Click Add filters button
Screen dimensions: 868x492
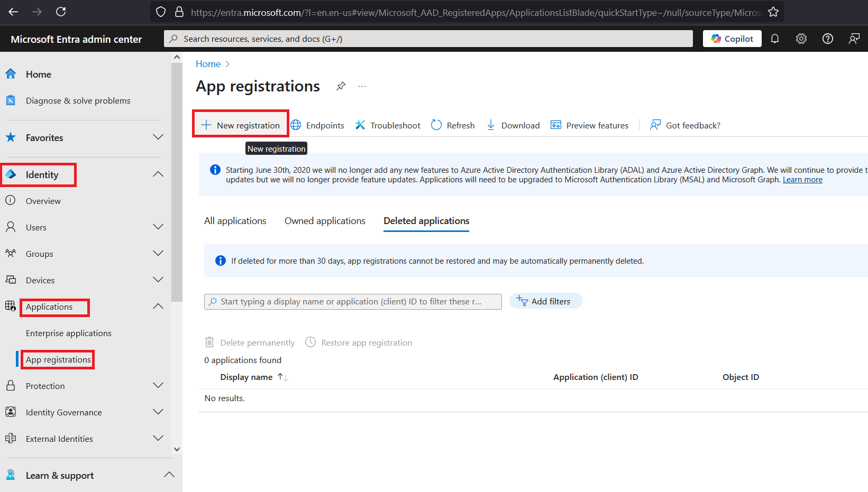(545, 301)
